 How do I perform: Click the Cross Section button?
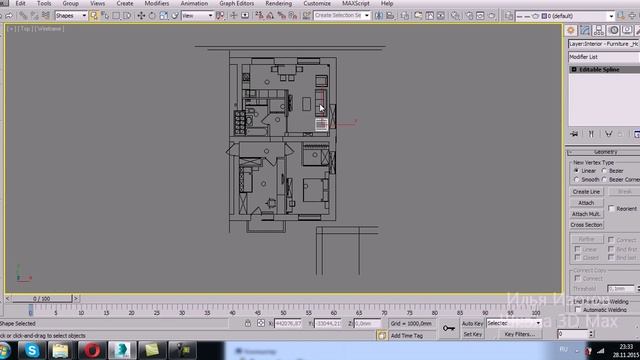586,225
